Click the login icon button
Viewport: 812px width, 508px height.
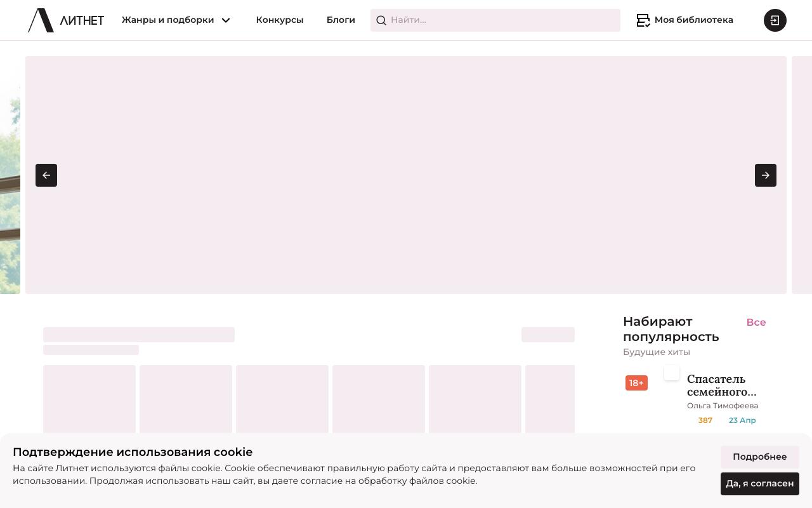[x=775, y=20]
